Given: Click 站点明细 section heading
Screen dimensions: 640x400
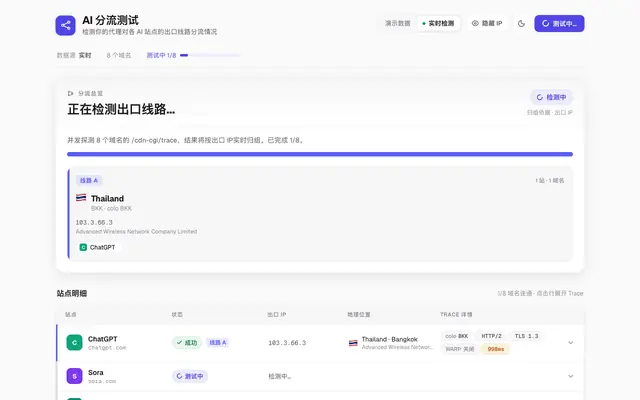Looking at the screenshot, I should 72,293.
